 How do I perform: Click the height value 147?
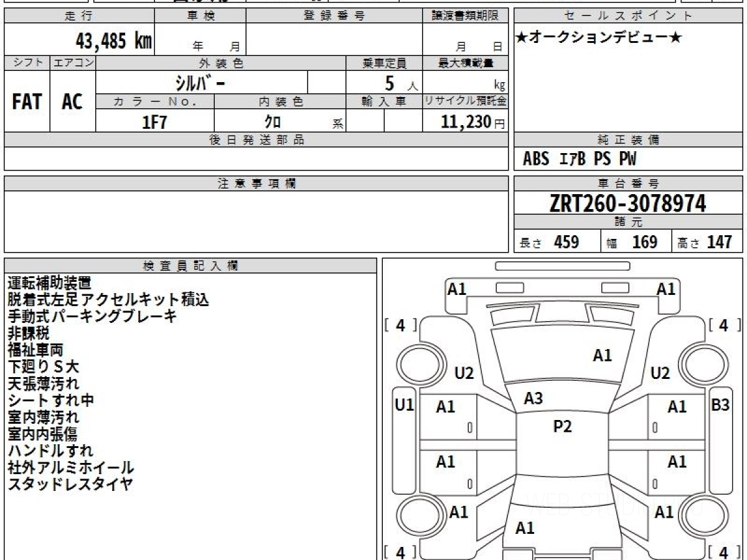tap(719, 242)
